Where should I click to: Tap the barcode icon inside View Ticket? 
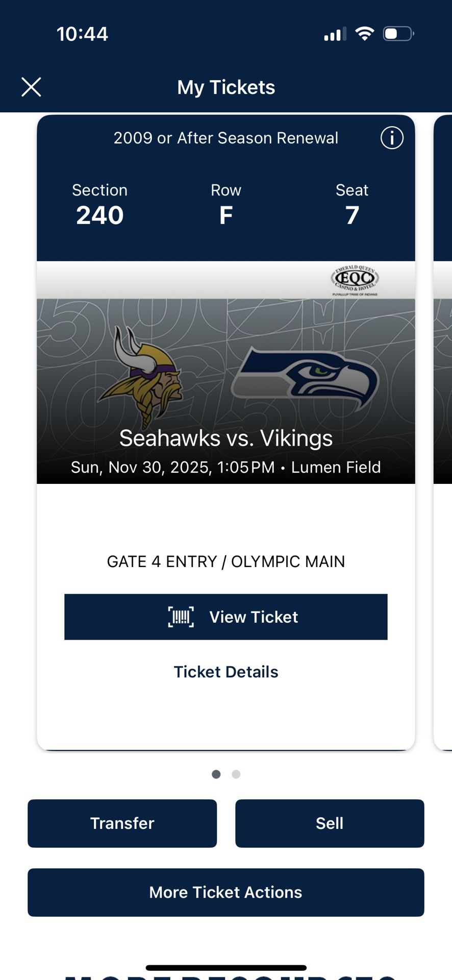coord(181,617)
